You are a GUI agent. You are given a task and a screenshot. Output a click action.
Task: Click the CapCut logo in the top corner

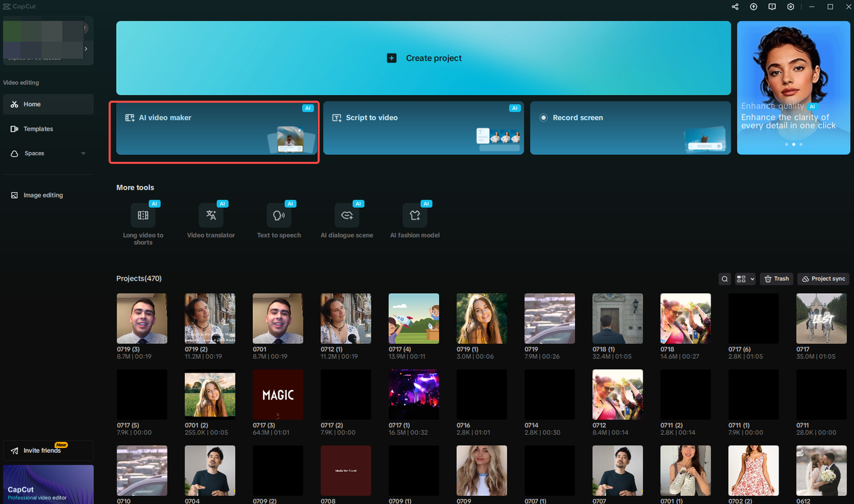tap(20, 6)
